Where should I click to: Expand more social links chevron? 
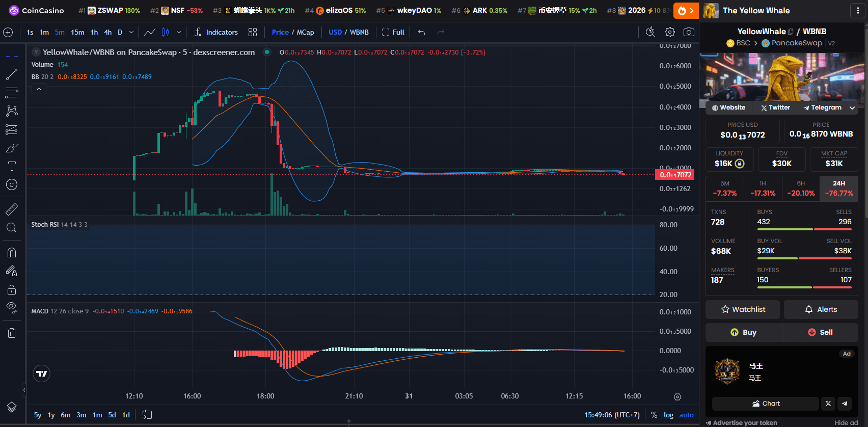click(852, 108)
